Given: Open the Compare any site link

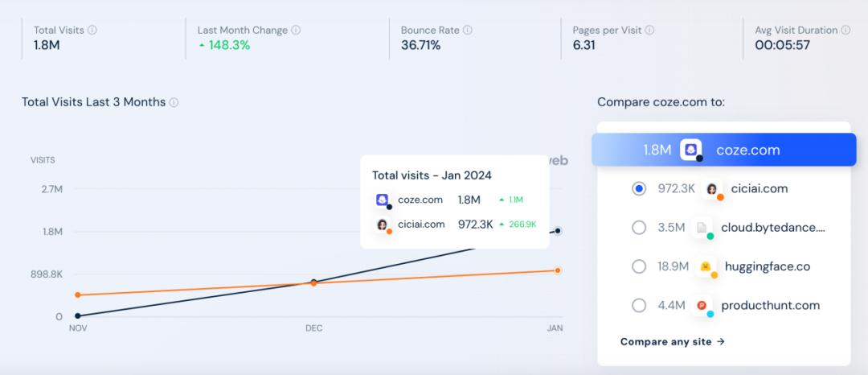Looking at the screenshot, I should [x=672, y=342].
